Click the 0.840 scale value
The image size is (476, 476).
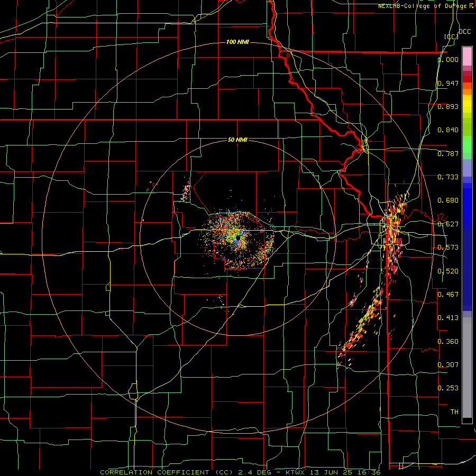tap(448, 130)
